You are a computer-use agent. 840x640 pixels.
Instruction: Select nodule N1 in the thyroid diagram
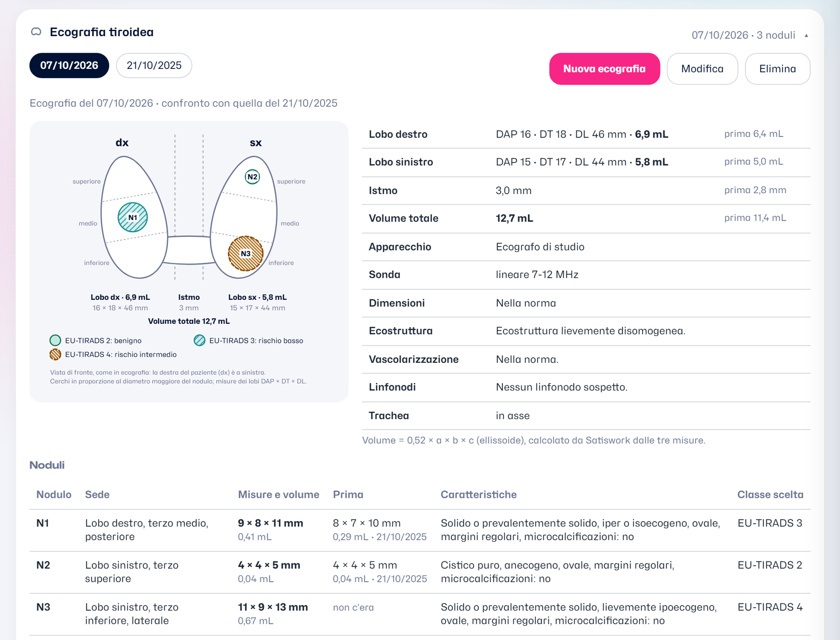(x=133, y=217)
